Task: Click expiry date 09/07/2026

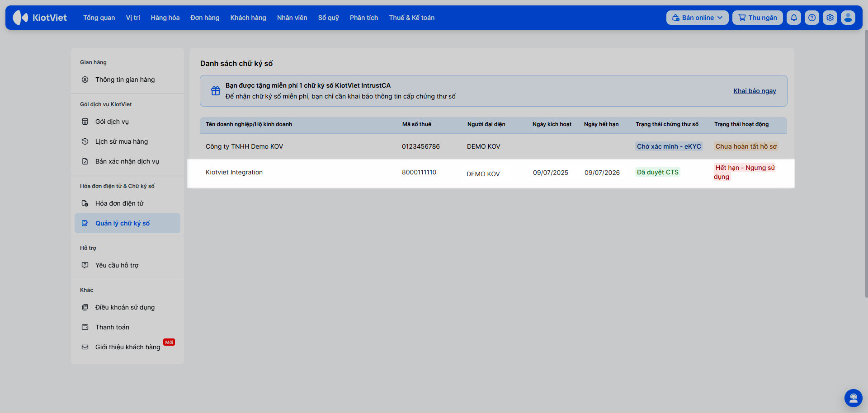Action: (602, 173)
